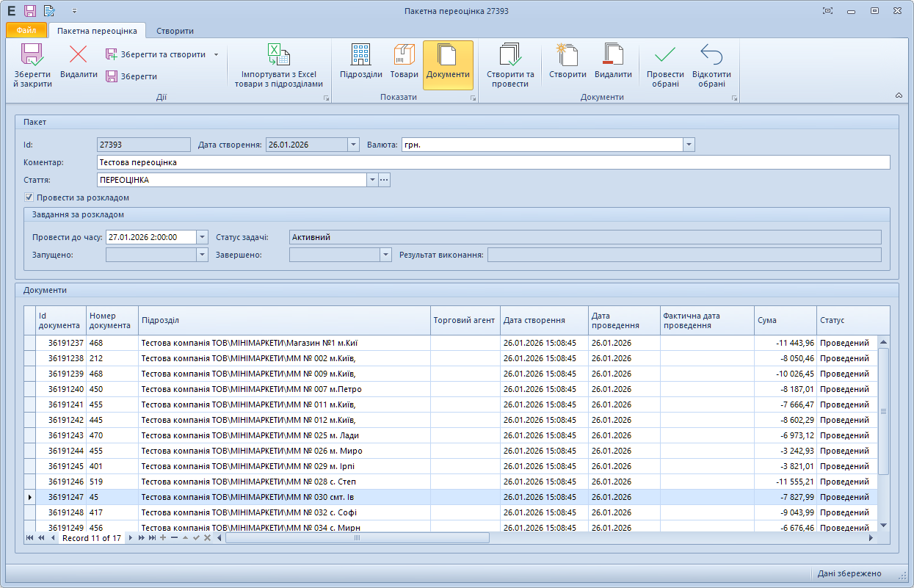Click into the 'Коментар' text field
914x588 pixels.
[492, 162]
